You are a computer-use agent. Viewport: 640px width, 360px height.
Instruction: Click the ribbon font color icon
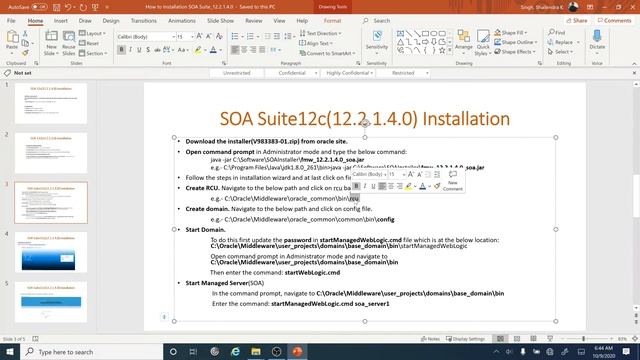point(213,50)
